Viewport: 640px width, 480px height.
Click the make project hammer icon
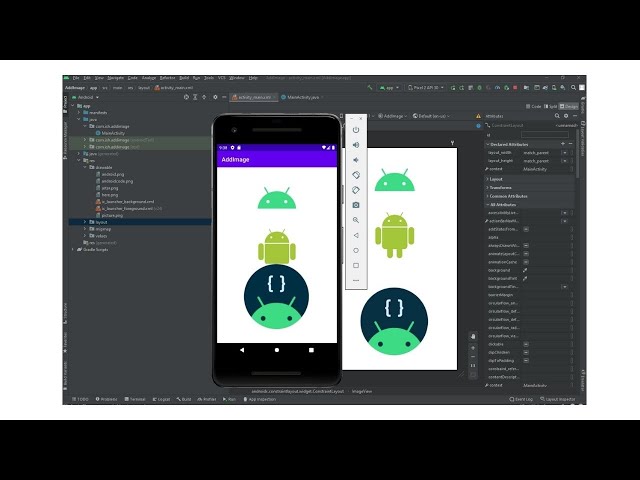click(370, 87)
